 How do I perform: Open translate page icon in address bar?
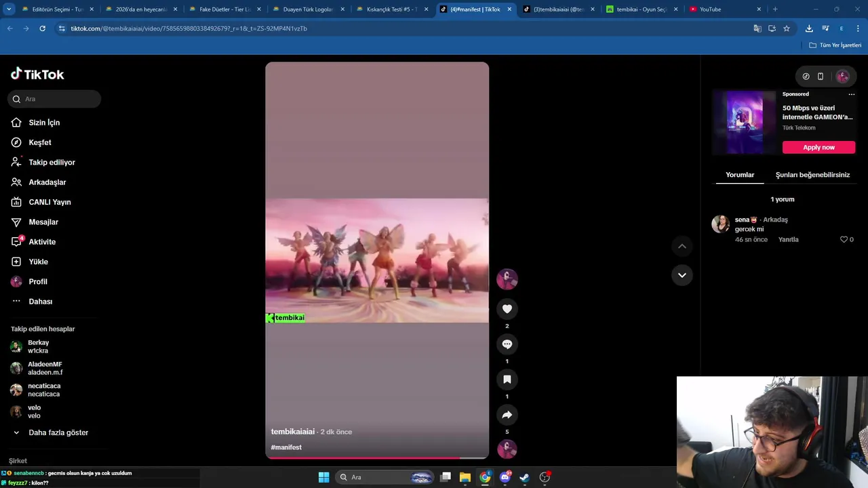pyautogui.click(x=757, y=28)
